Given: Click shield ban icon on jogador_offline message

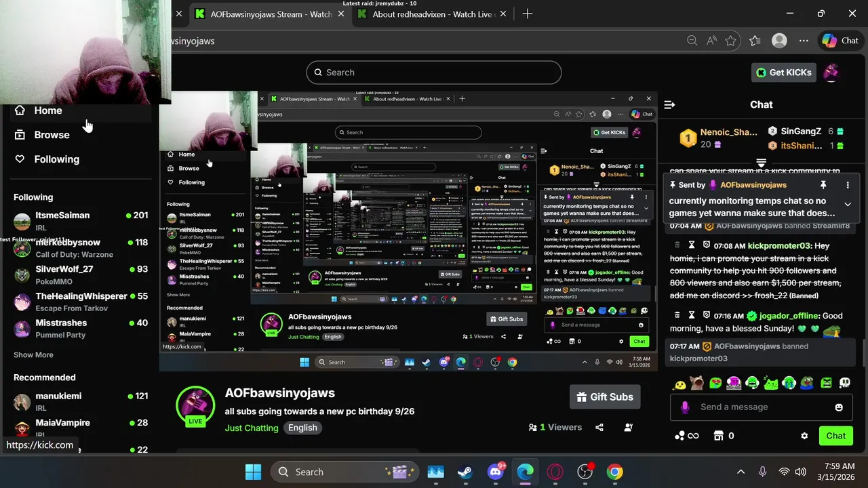Looking at the screenshot, I should click(706, 315).
